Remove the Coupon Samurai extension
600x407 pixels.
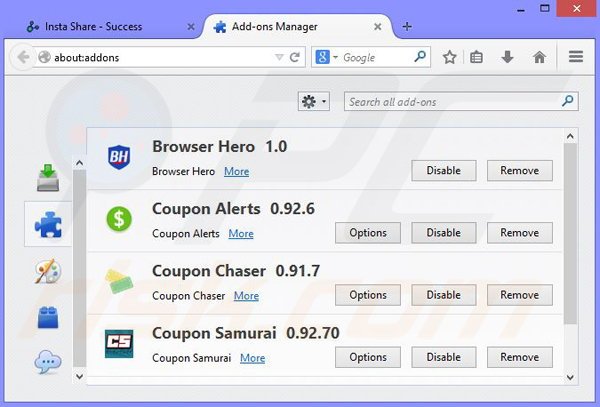tap(520, 357)
